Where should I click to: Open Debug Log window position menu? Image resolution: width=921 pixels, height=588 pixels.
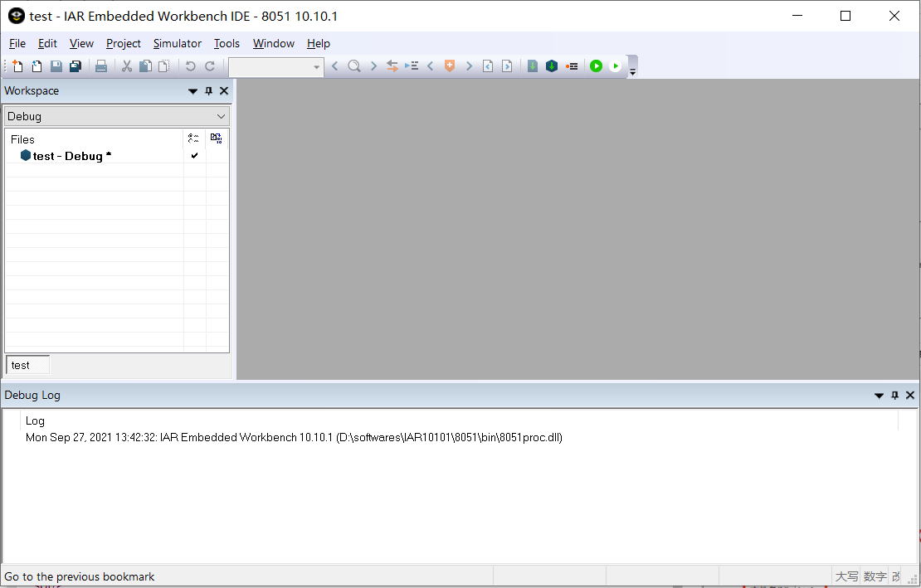(879, 396)
